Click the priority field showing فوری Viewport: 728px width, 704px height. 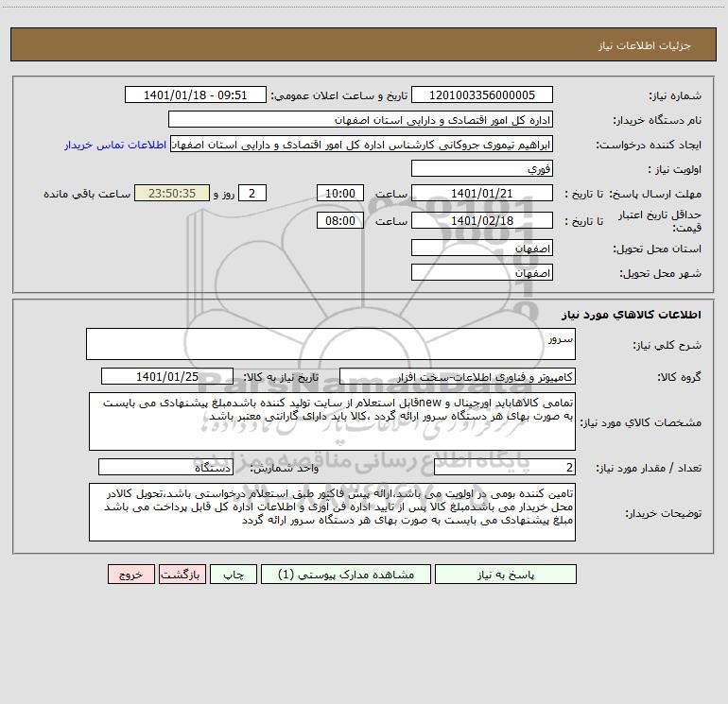[x=482, y=168]
